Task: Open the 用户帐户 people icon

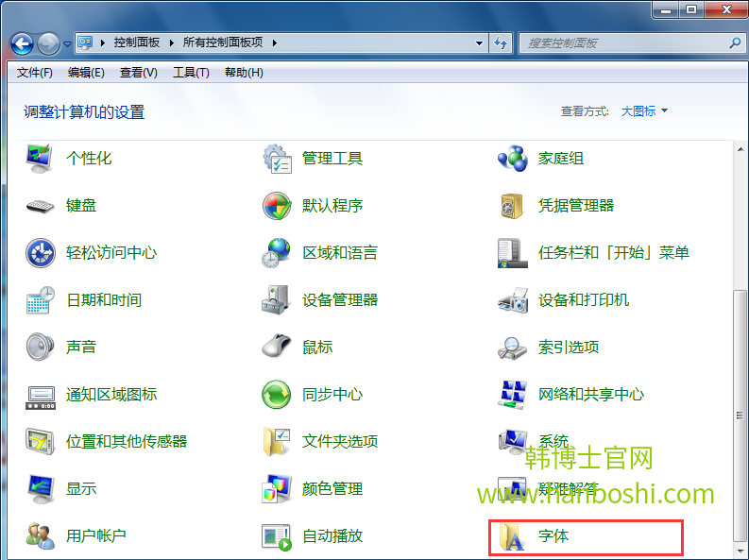Action: (40, 535)
